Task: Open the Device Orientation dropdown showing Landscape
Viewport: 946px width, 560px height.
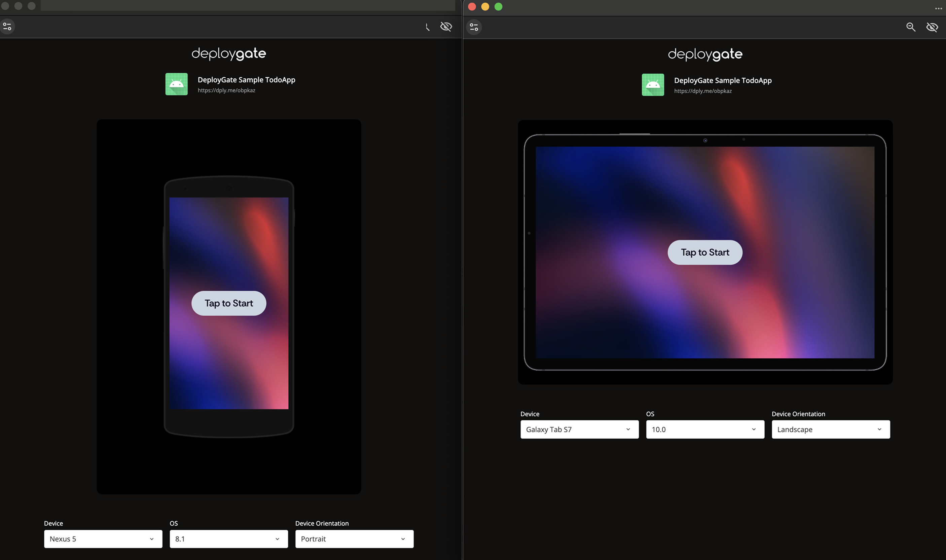Action: point(831,429)
